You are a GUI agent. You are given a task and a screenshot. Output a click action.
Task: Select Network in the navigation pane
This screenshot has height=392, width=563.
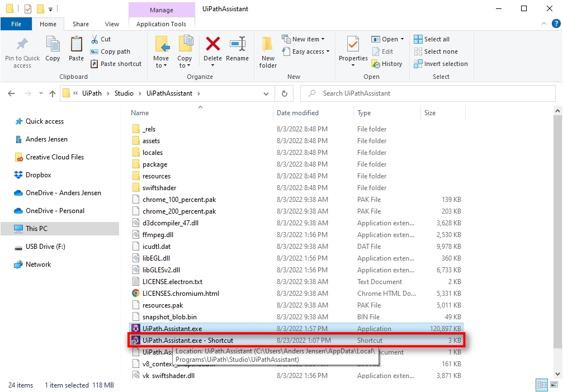point(32,265)
